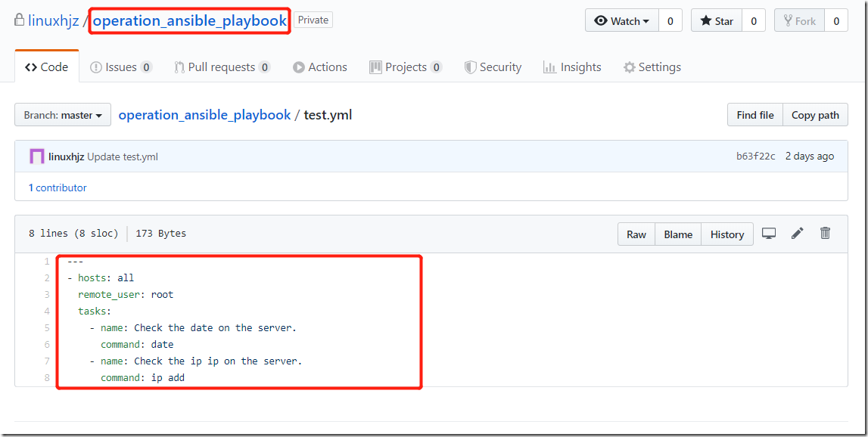This screenshot has height=437, width=868.
Task: View the Raw file
Action: 636,234
